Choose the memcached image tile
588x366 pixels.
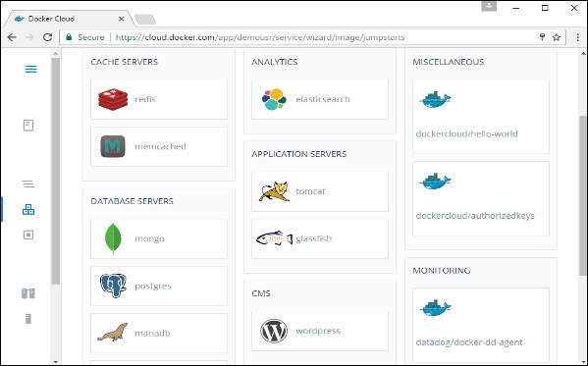click(159, 146)
